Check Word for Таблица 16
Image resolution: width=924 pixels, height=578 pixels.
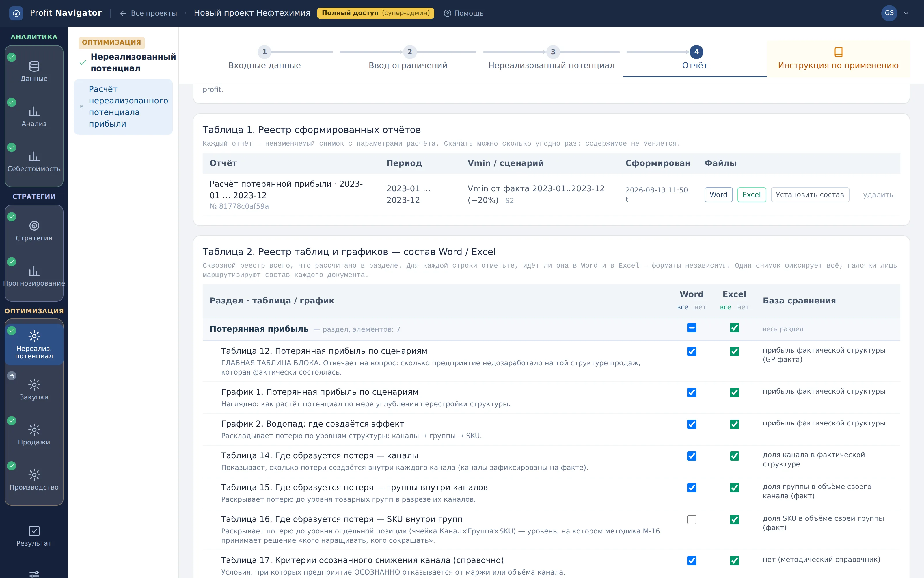692,520
